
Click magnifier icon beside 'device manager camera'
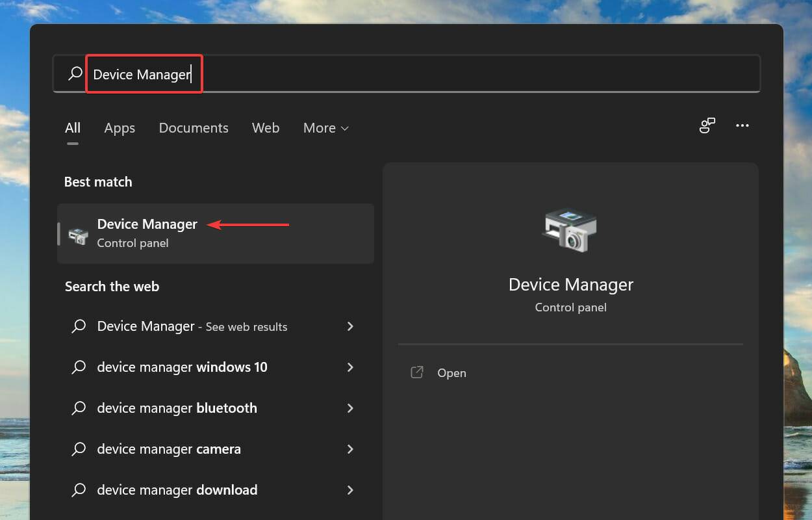79,449
